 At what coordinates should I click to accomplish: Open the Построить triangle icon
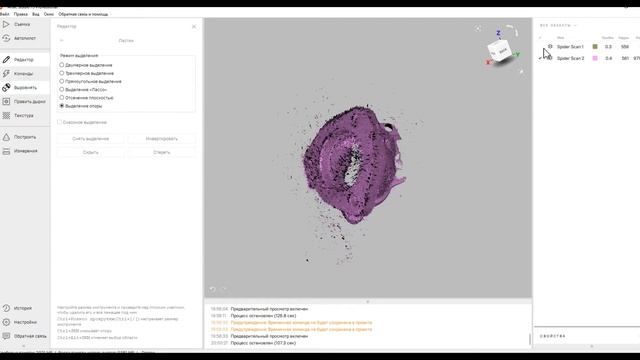point(6,137)
